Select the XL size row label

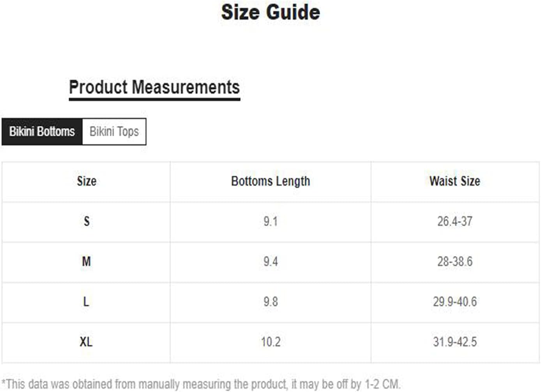pyautogui.click(x=86, y=342)
